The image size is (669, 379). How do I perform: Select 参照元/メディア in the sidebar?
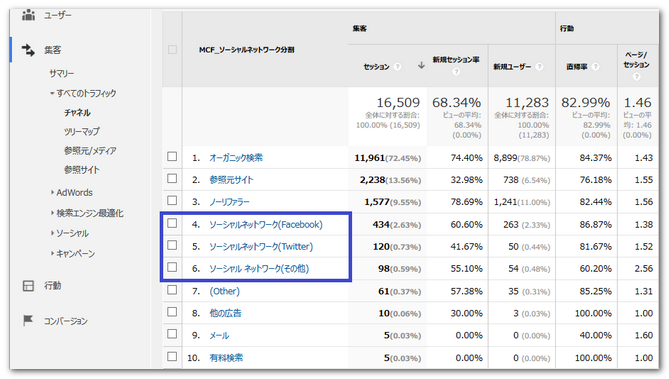pos(90,151)
